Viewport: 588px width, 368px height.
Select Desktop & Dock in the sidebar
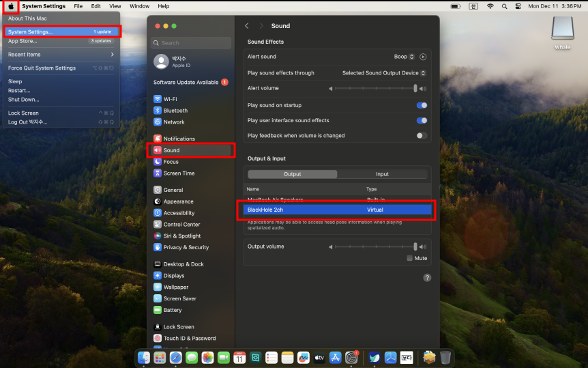pos(179,264)
